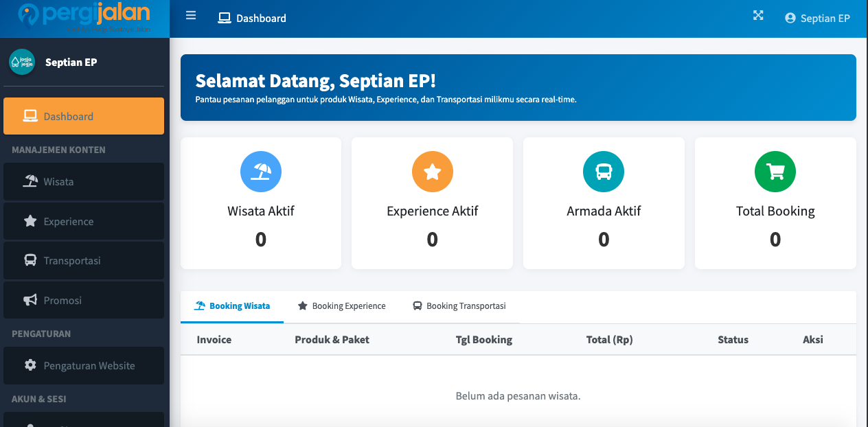Click the pergijalan logo
The height and width of the screenshot is (427, 868).
[84, 18]
